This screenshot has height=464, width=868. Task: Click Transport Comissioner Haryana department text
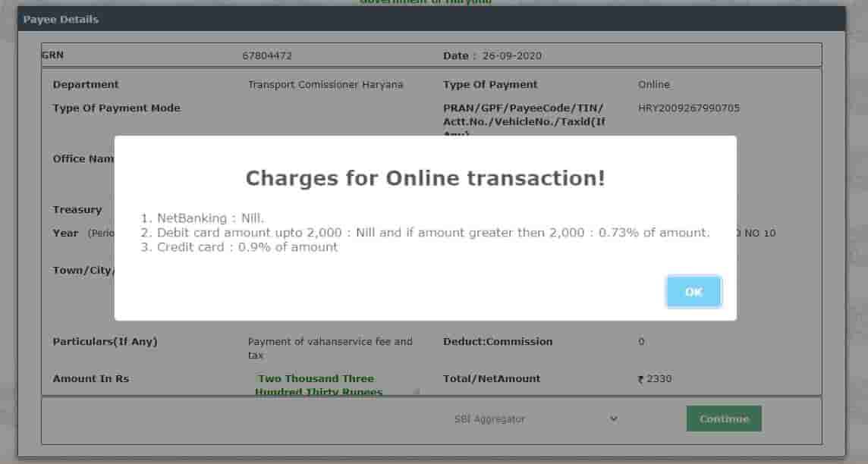click(x=325, y=84)
